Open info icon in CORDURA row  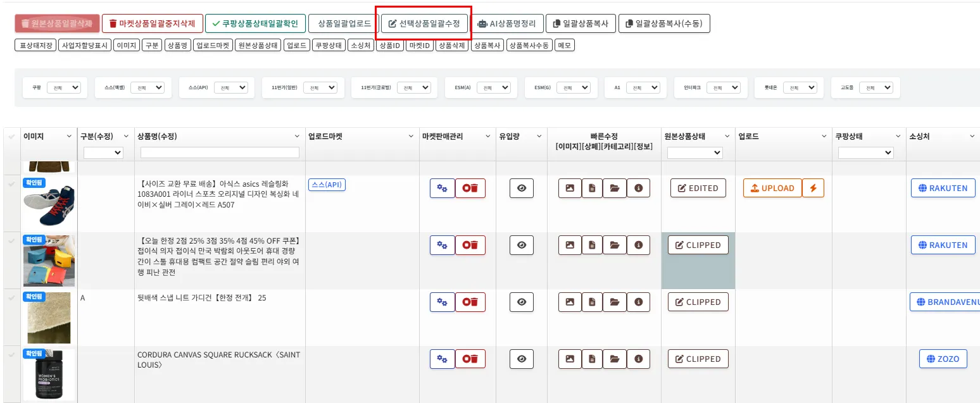point(638,359)
